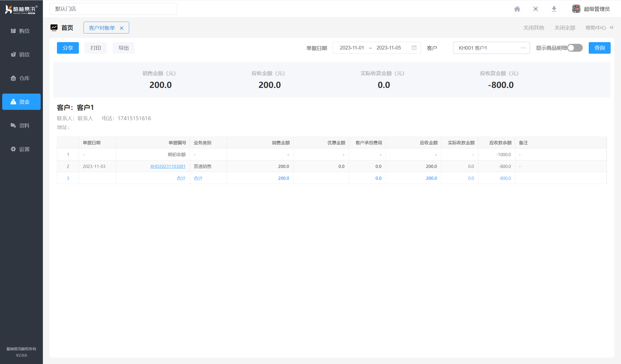This screenshot has height=364, width=621.
Task: Toggle the 显示商品明细 switch
Action: point(575,48)
